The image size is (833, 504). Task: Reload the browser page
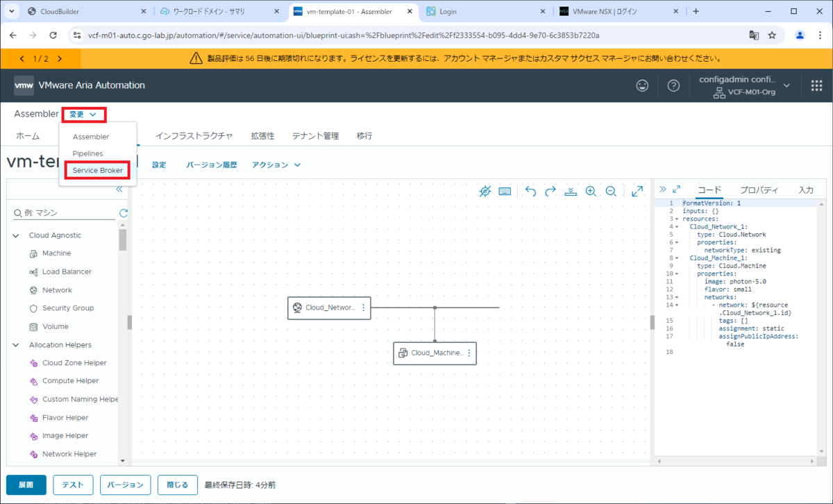coord(53,35)
